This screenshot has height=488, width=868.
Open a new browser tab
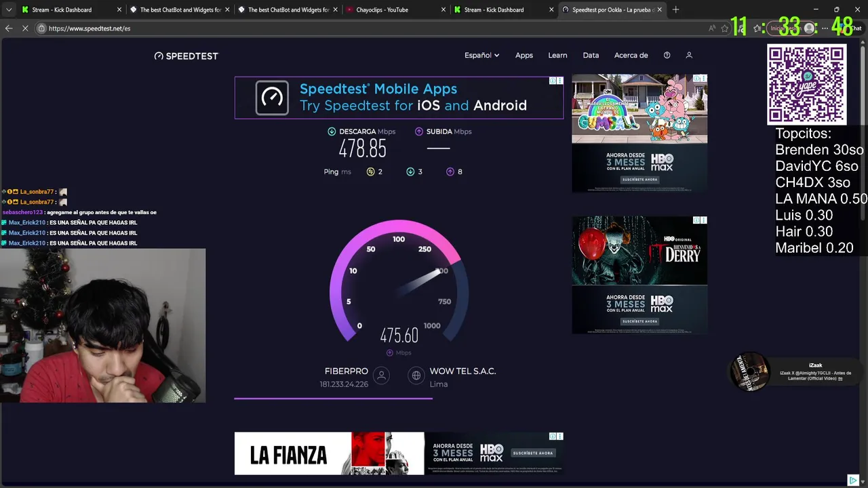pyautogui.click(x=675, y=9)
